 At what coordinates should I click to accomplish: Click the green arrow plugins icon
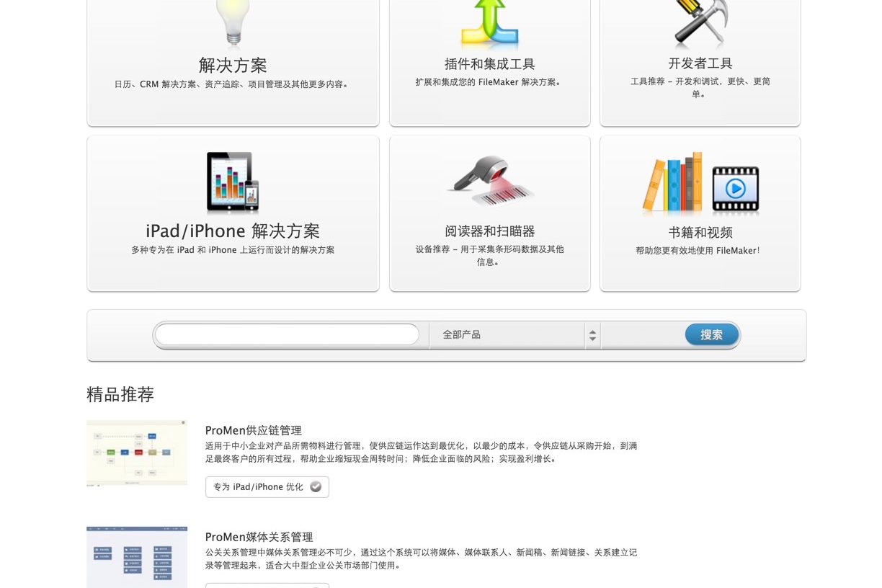[x=489, y=23]
